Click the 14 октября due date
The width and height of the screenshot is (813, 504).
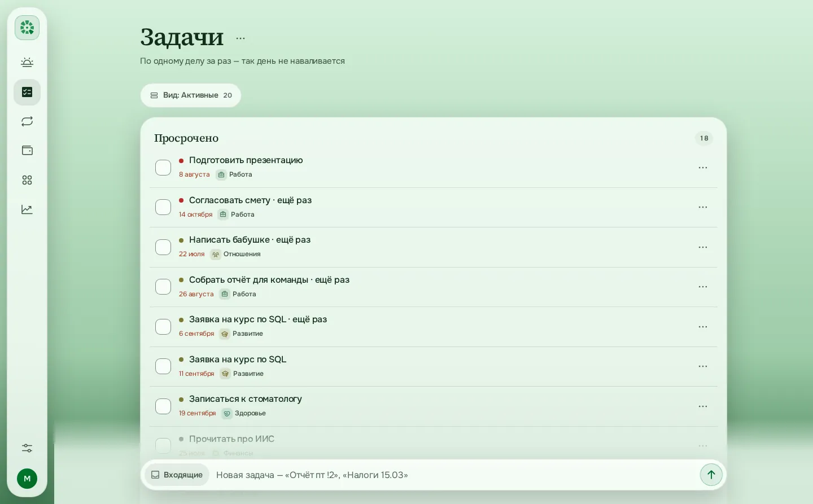pos(195,214)
